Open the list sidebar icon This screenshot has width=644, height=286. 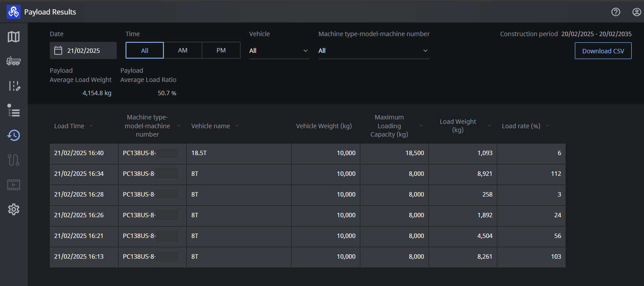[x=14, y=111]
